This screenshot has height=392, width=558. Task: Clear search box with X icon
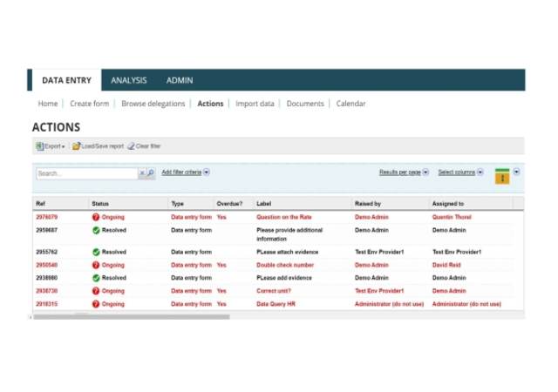coord(142,173)
